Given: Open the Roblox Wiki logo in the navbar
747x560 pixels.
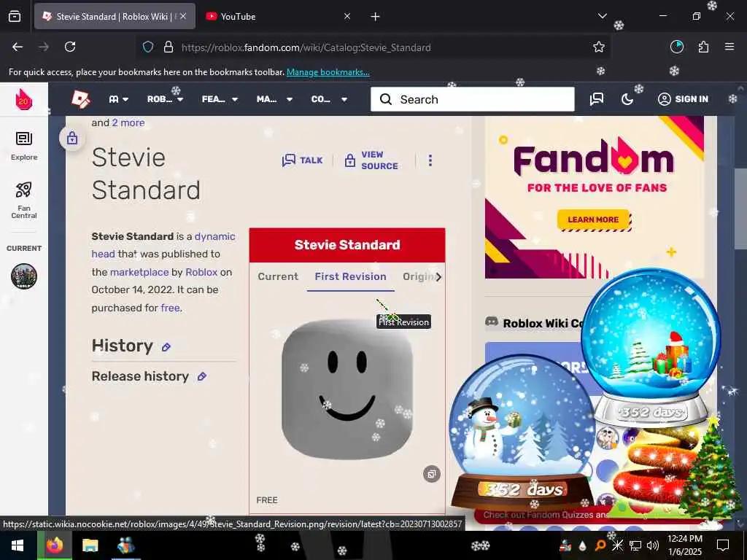Looking at the screenshot, I should (x=80, y=99).
